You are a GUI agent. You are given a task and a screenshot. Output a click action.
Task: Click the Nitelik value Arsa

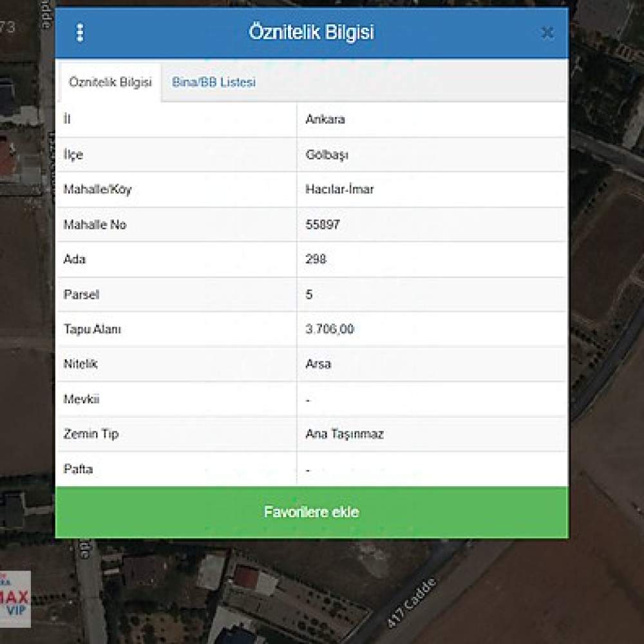click(318, 365)
